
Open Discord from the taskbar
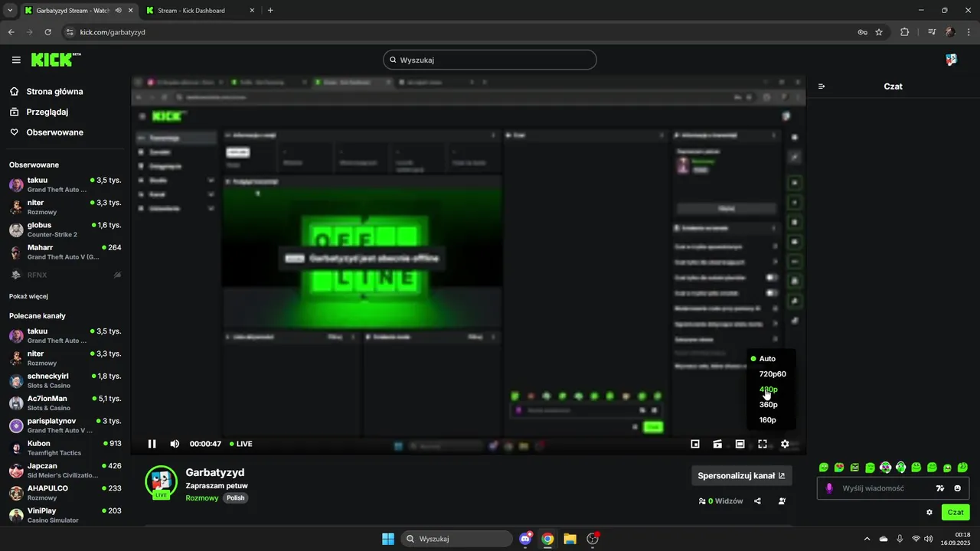(x=526, y=539)
